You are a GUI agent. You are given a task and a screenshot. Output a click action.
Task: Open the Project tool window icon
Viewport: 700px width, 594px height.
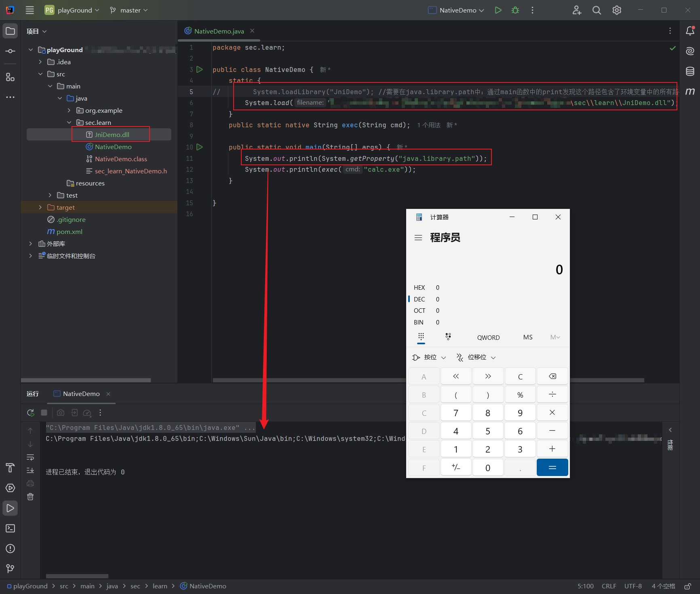(x=10, y=31)
